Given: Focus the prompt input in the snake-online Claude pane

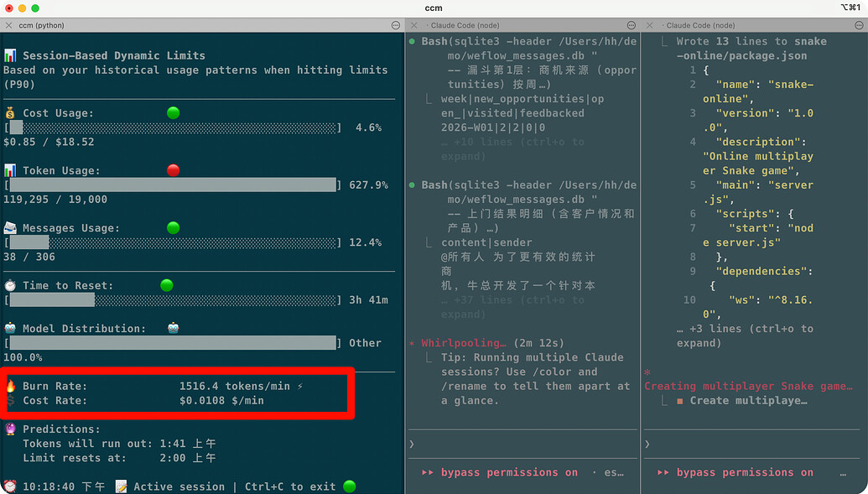Looking at the screenshot, I should click(752, 445).
